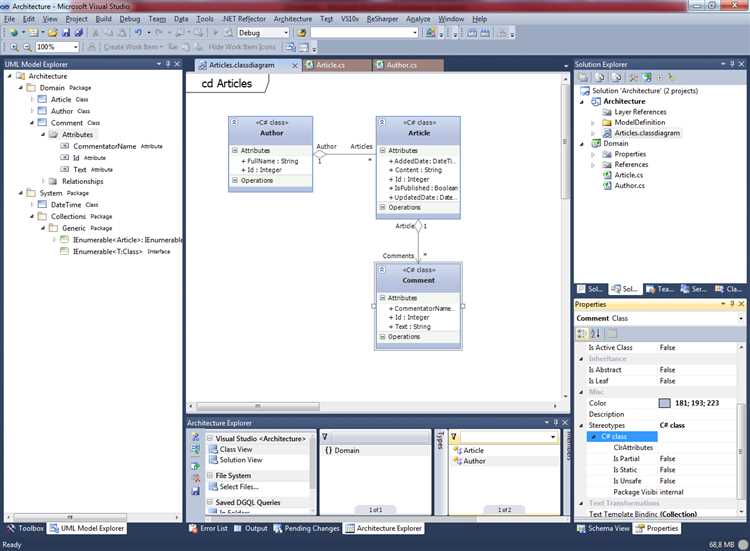
Task: Click the diagram horizontal scrollbar thumb
Action: [258, 406]
